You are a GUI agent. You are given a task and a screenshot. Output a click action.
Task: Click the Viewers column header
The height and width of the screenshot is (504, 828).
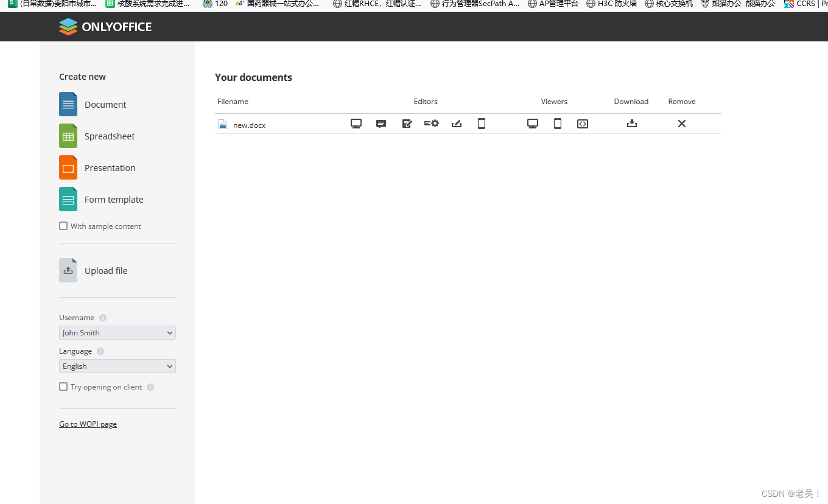pos(554,102)
